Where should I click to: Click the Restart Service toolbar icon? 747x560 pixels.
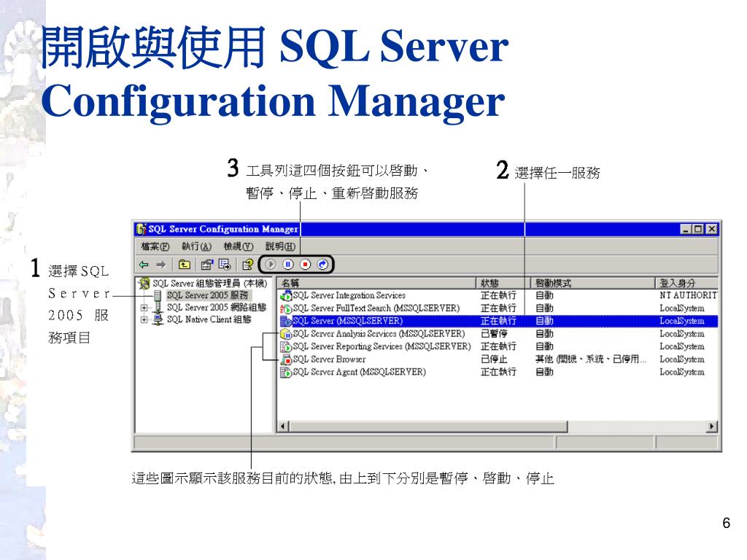(x=322, y=264)
